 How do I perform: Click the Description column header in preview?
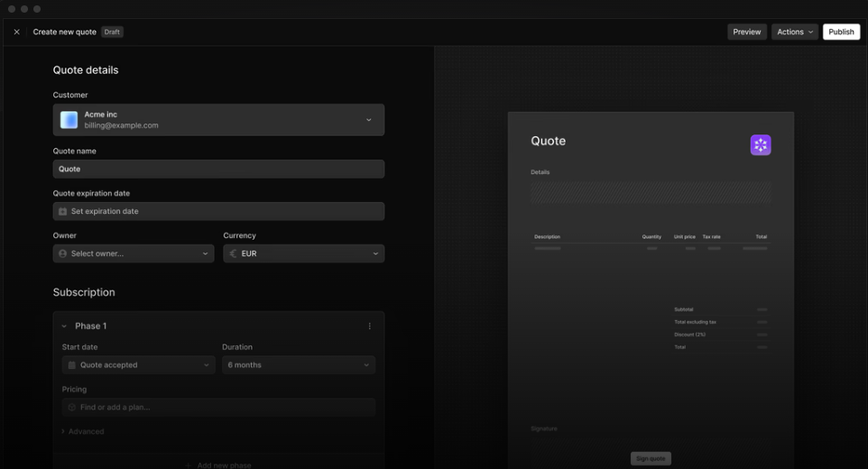coord(547,236)
